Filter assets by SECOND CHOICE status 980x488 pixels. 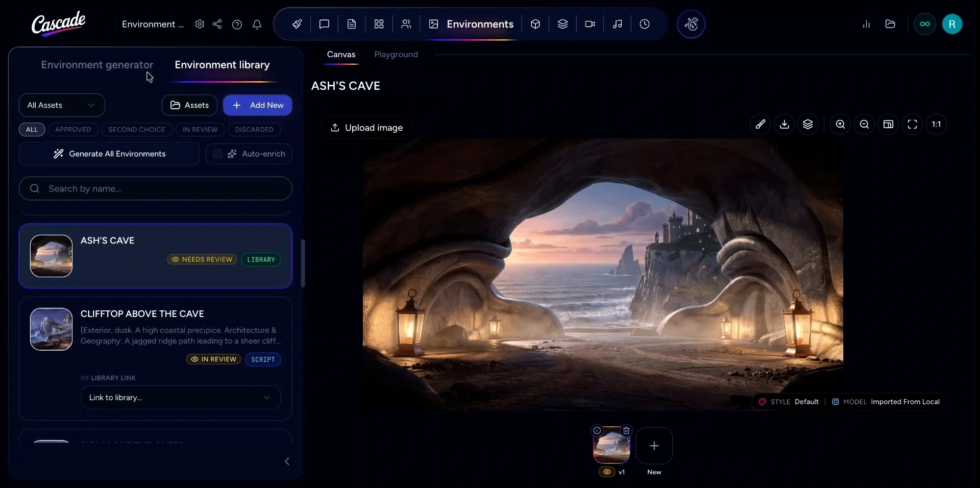(x=137, y=129)
